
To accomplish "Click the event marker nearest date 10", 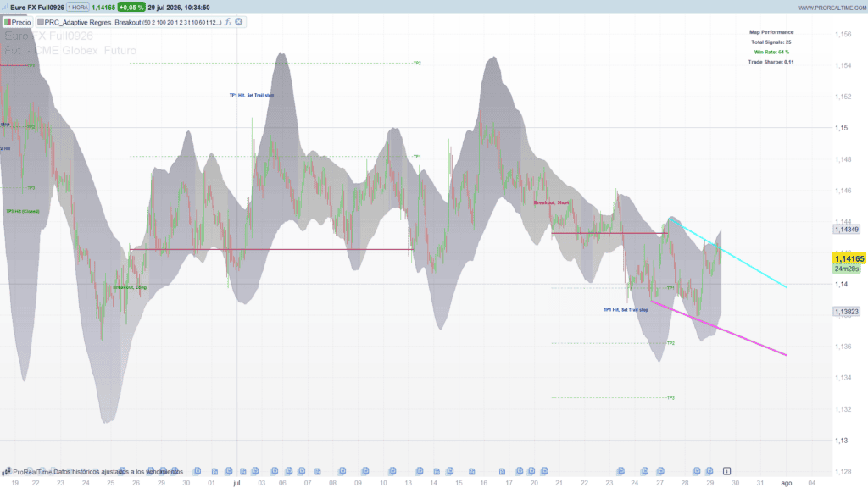I will (x=392, y=471).
